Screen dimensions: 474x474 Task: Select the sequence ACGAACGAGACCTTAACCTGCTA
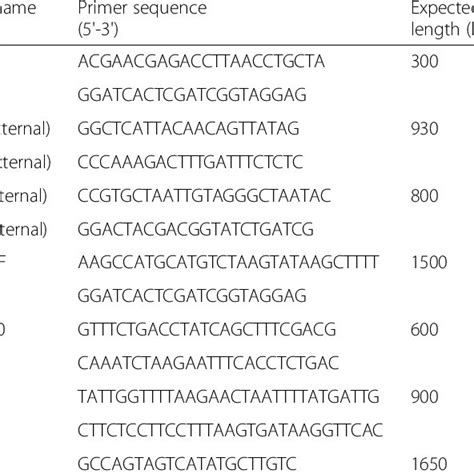click(201, 62)
